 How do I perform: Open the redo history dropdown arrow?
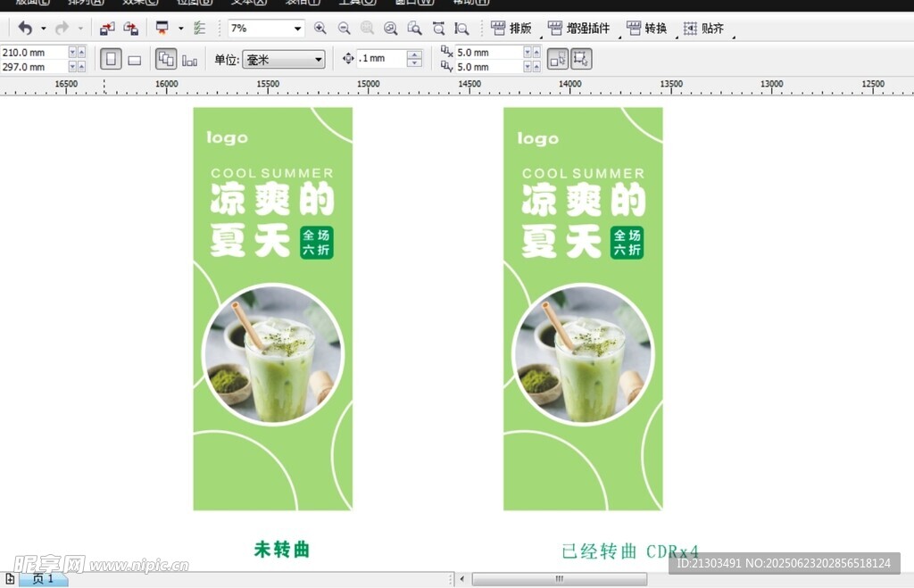pos(80,28)
